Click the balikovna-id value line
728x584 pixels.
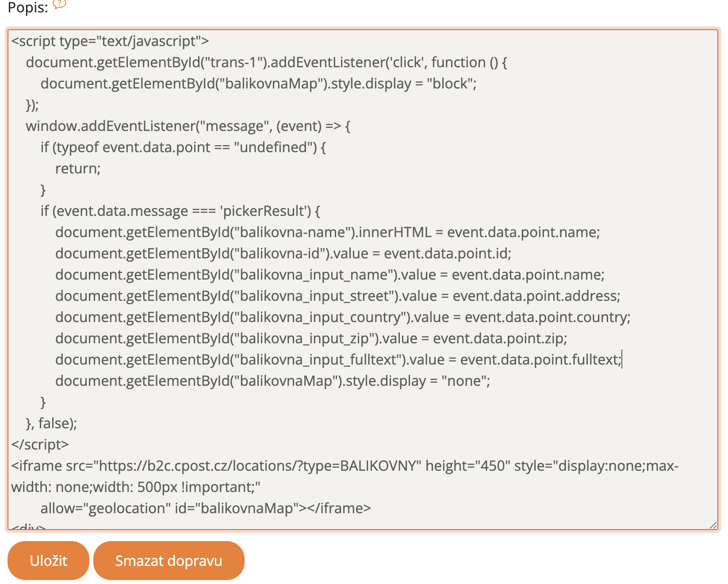[283, 254]
